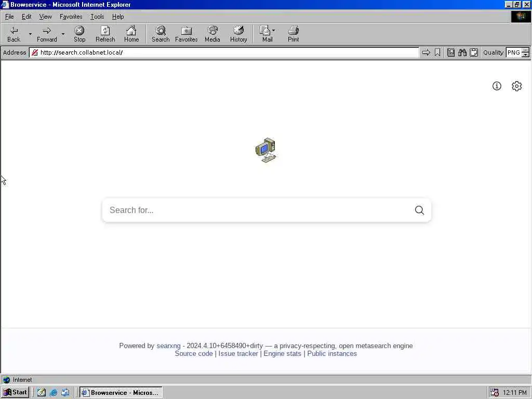Click the Start button
Image resolution: width=532 pixels, height=399 pixels.
click(x=15, y=393)
